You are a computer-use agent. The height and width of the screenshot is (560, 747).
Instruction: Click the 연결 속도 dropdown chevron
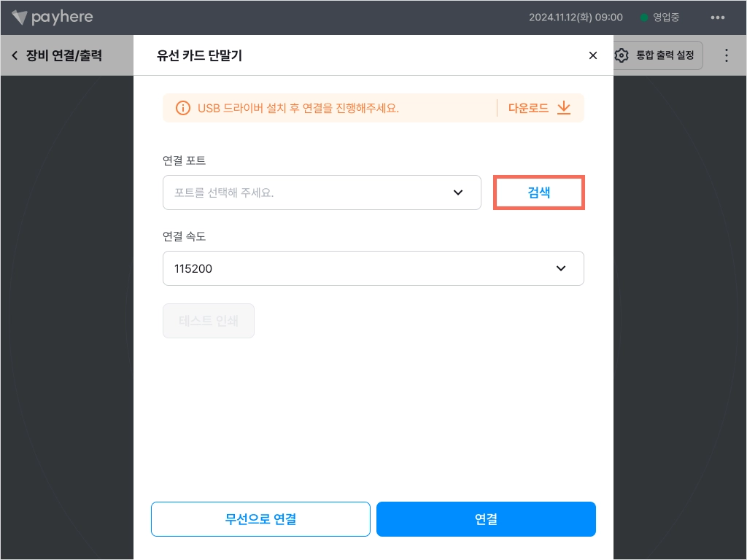pos(561,268)
